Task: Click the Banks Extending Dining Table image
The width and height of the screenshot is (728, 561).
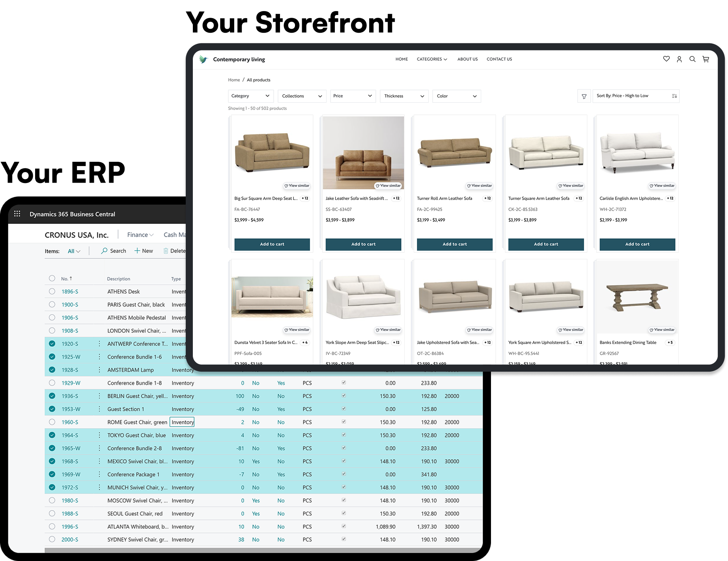Action: tap(637, 297)
